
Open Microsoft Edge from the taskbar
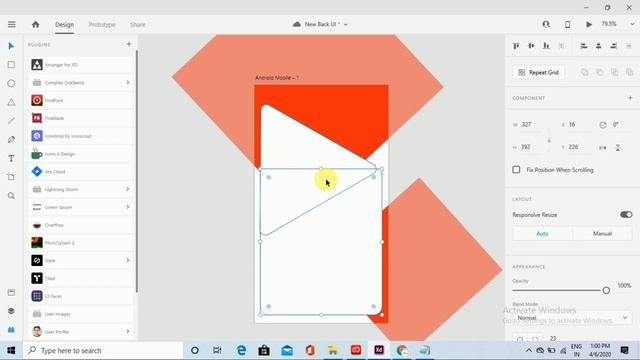tap(241, 350)
